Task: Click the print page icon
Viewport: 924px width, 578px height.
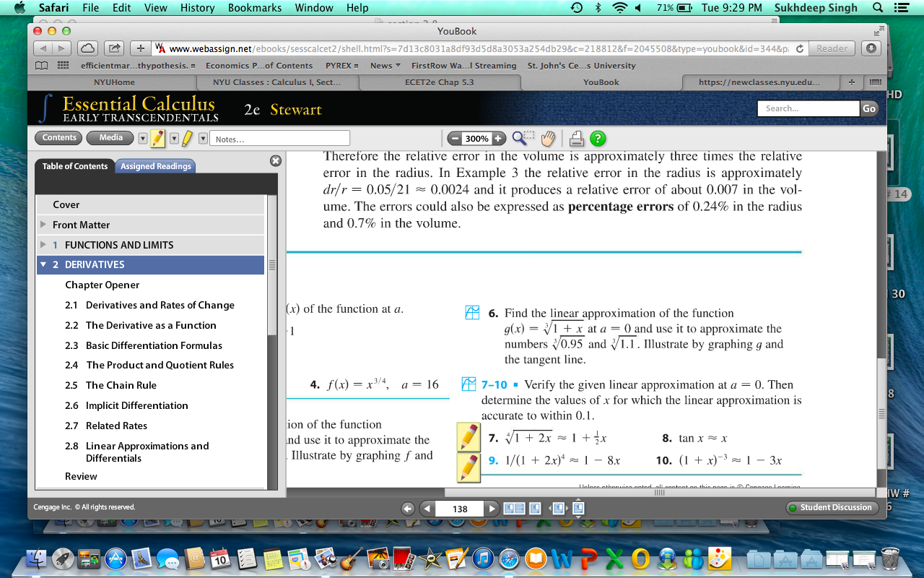Action: 577,139
